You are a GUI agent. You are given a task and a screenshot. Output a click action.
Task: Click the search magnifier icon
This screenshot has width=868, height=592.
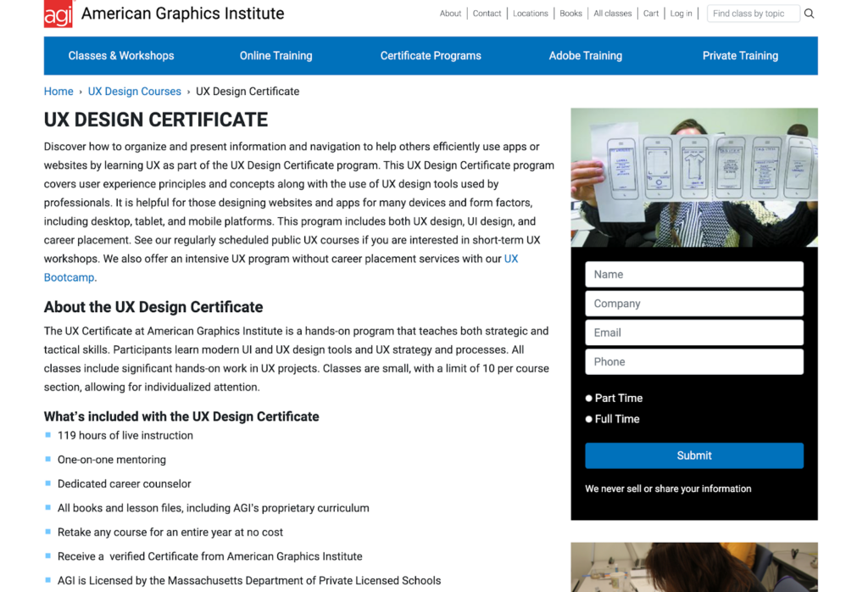click(x=809, y=14)
